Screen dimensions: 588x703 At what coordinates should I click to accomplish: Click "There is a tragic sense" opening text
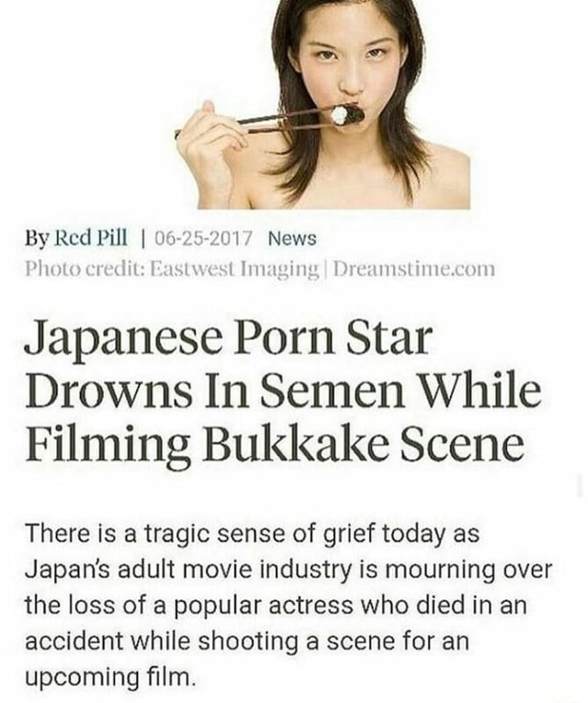pos(173,534)
